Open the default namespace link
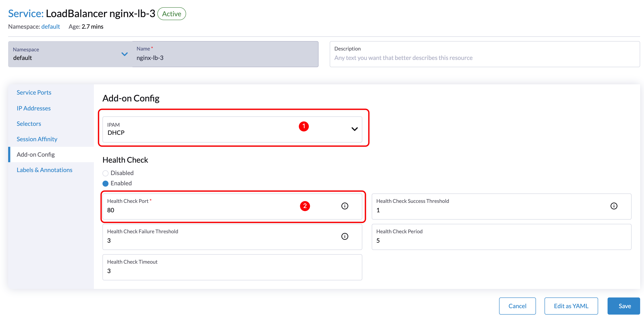This screenshot has height=330, width=644. (x=51, y=26)
